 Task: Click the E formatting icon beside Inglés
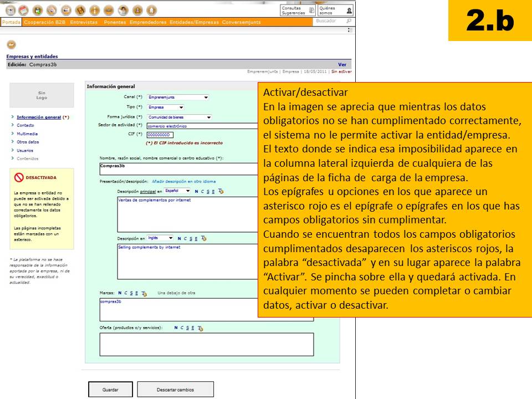click(x=196, y=238)
